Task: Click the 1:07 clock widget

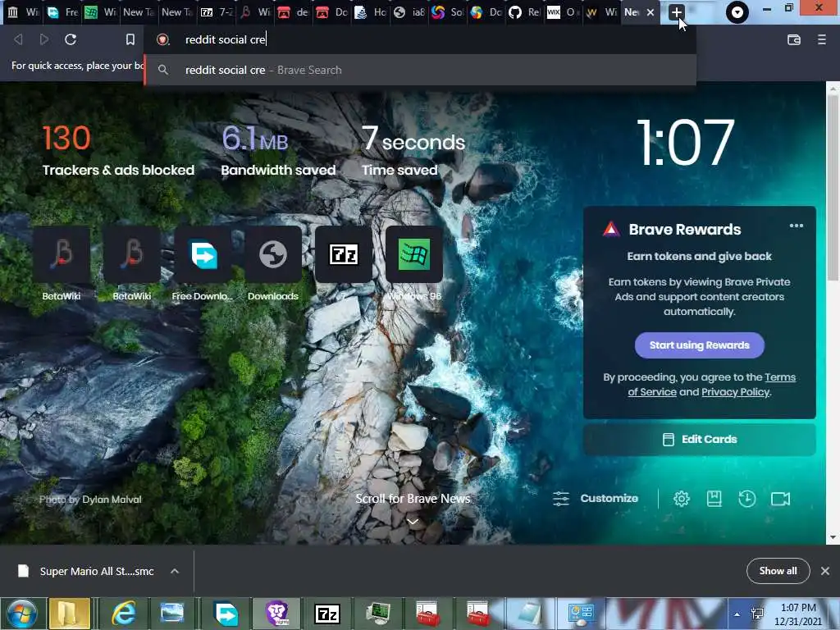Action: coord(686,143)
